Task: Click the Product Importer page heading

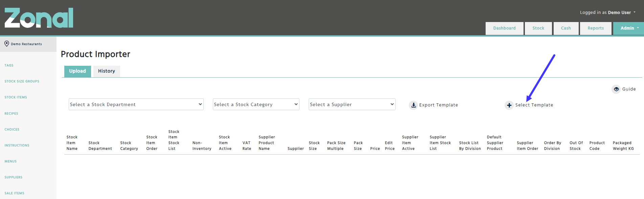Action: pyautogui.click(x=95, y=54)
